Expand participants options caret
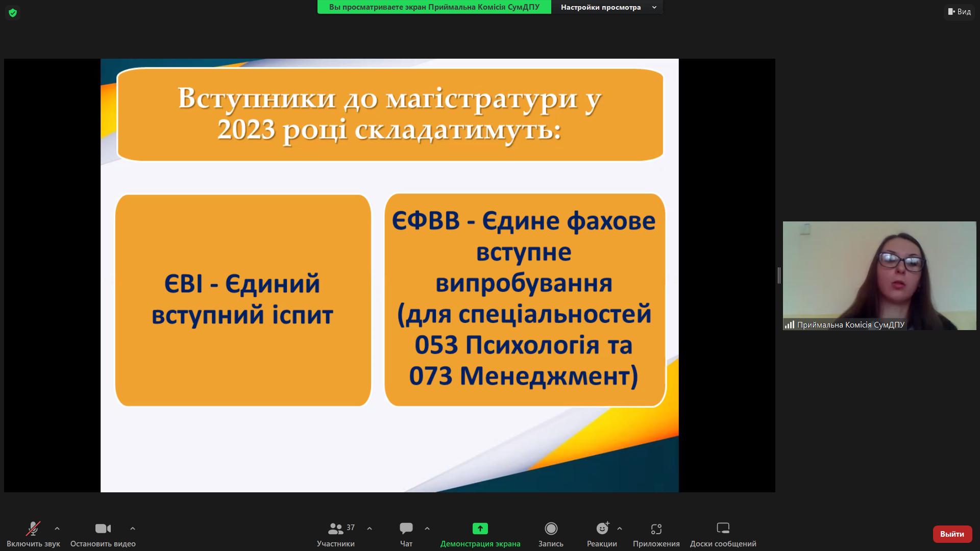 pos(370,529)
